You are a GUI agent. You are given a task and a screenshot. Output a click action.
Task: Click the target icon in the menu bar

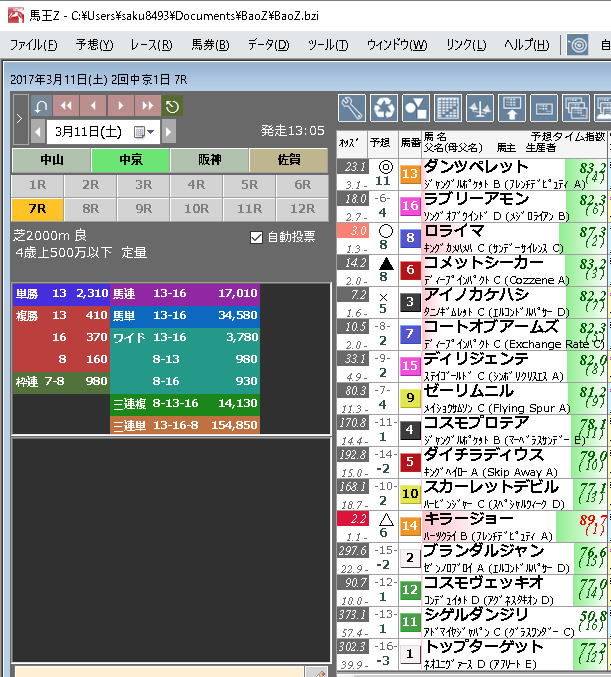coord(578,44)
